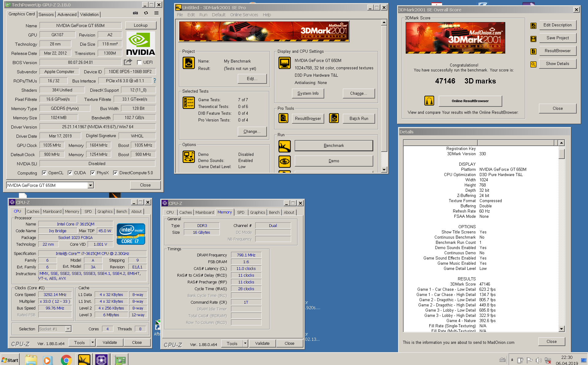Click the Online ResultBrowser button
The image size is (588, 365).
470,101
